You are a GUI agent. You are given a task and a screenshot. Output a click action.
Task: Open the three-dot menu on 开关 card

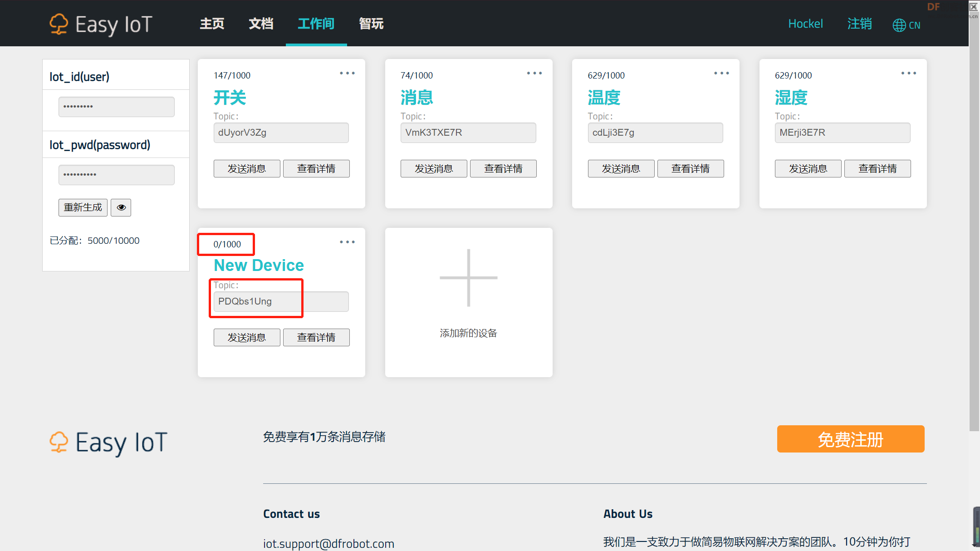pyautogui.click(x=348, y=73)
